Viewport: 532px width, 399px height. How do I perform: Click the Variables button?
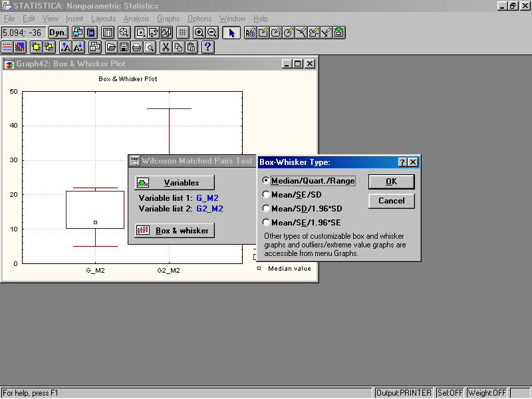[174, 182]
